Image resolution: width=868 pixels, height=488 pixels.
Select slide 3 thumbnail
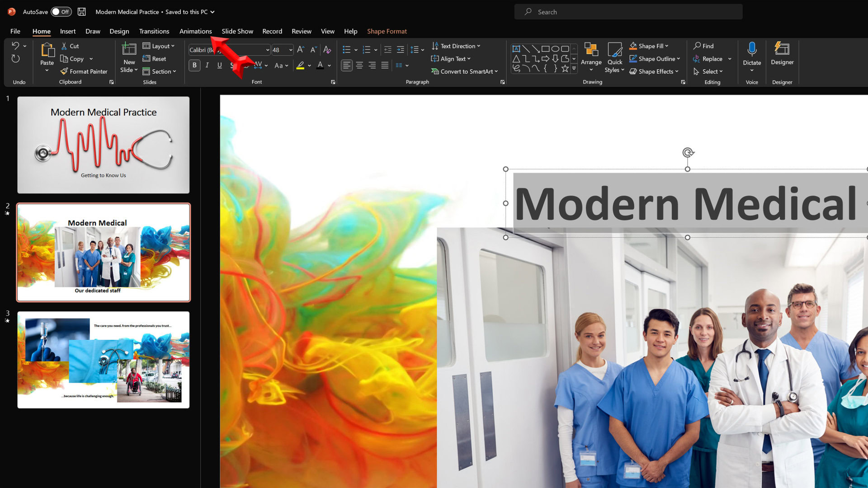click(104, 360)
